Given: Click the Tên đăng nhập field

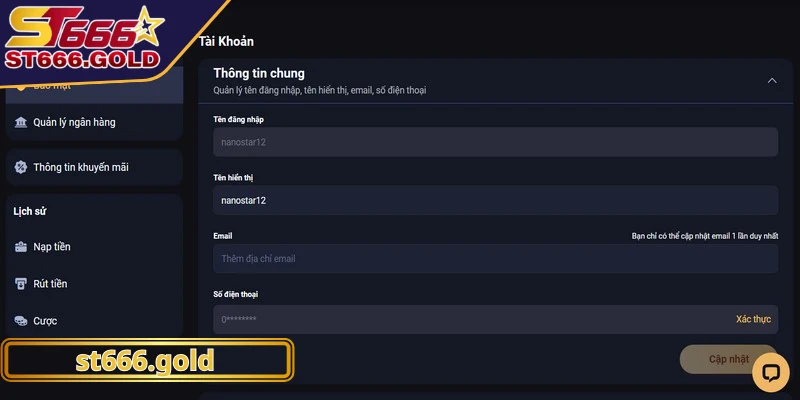Looking at the screenshot, I should pyautogui.click(x=495, y=142).
